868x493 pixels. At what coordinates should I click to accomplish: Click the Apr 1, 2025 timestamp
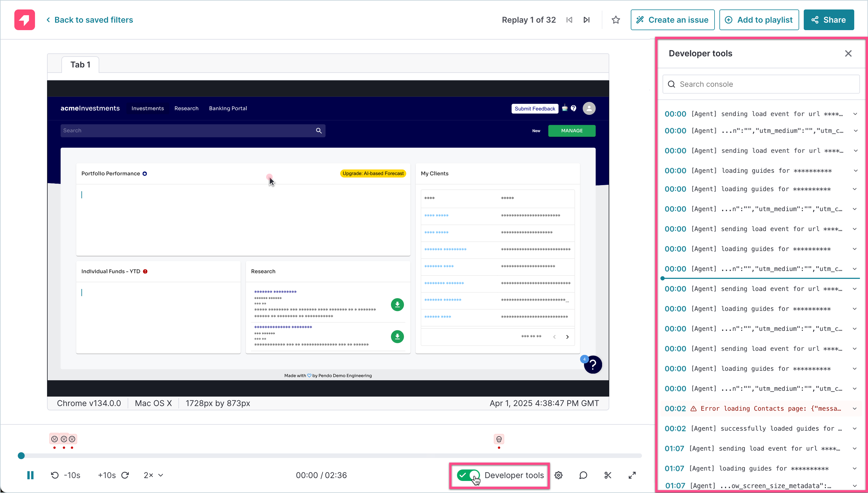[544, 403]
